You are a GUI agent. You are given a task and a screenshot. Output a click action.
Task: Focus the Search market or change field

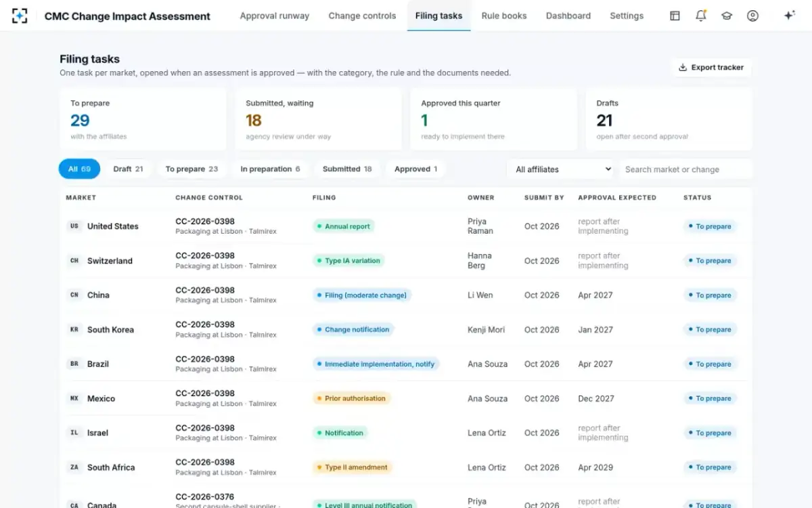point(685,169)
